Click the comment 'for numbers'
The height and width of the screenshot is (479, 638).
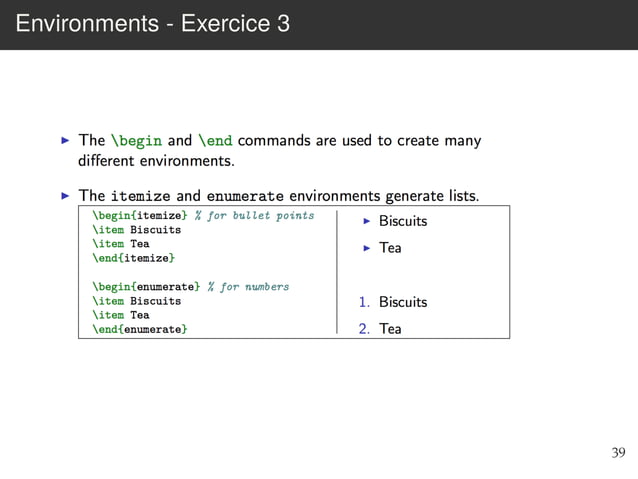pyautogui.click(x=255, y=287)
